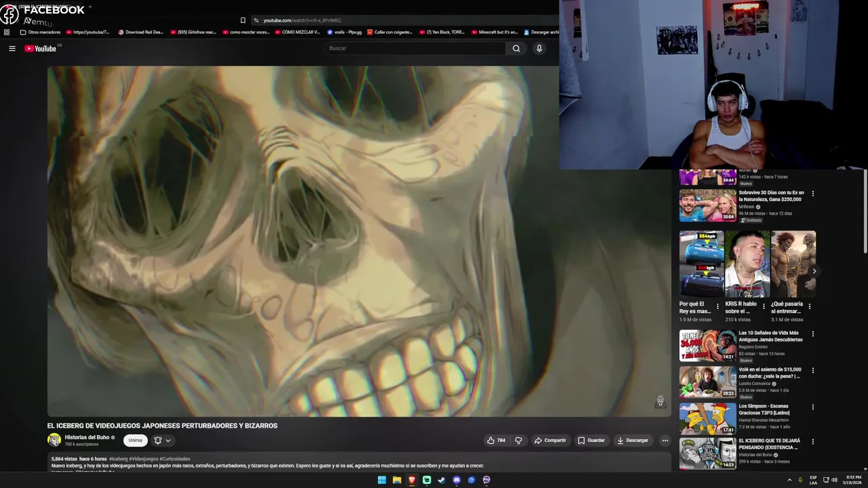Open Los Simpson - Escenas Graciosas thumbnail
Image resolution: width=868 pixels, height=488 pixels.
pyautogui.click(x=707, y=419)
